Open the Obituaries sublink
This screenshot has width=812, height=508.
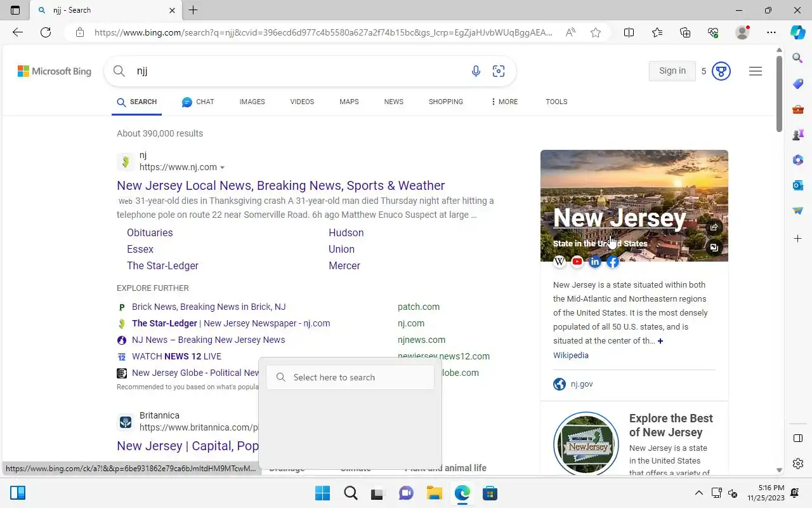click(x=150, y=232)
